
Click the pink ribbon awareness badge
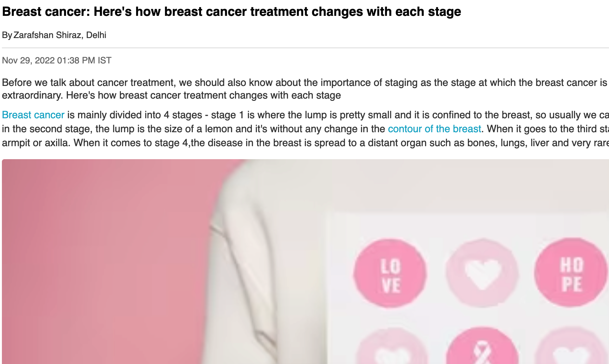pos(482,346)
